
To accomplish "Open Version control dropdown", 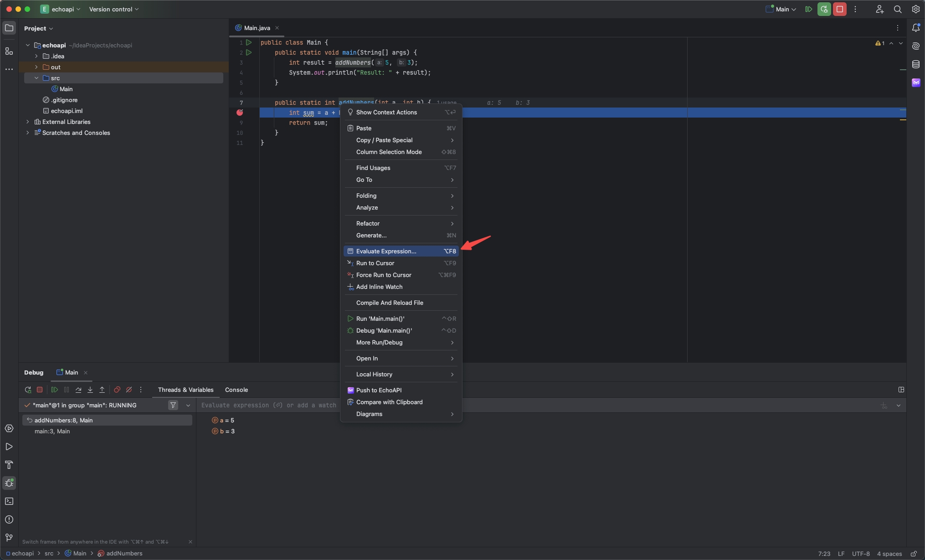I will 114,9.
